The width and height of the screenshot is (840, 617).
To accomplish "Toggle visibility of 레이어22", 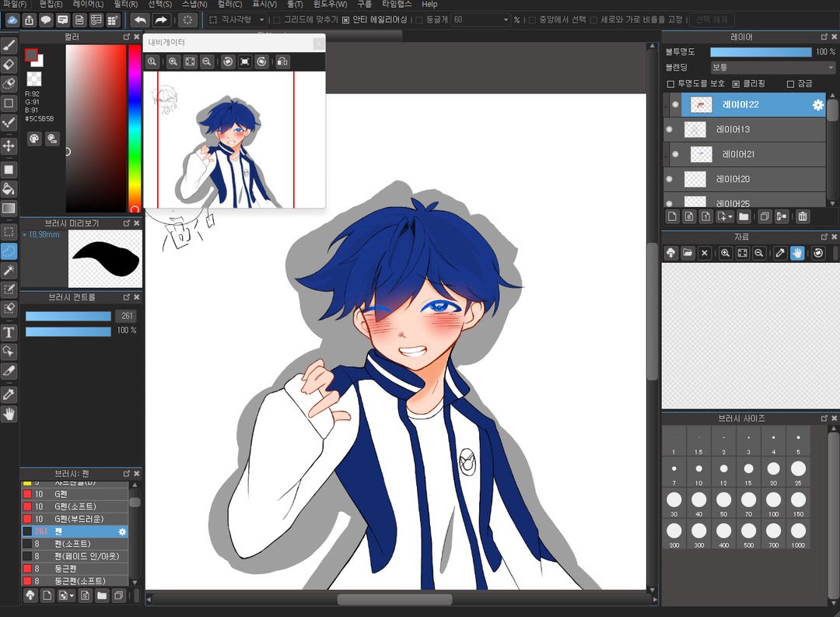I will point(675,104).
